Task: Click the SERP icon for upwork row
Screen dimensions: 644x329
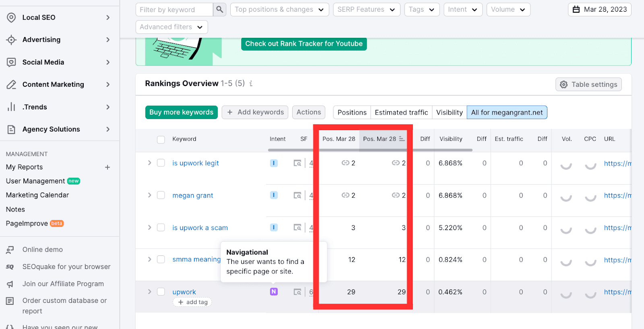Action: point(297,292)
